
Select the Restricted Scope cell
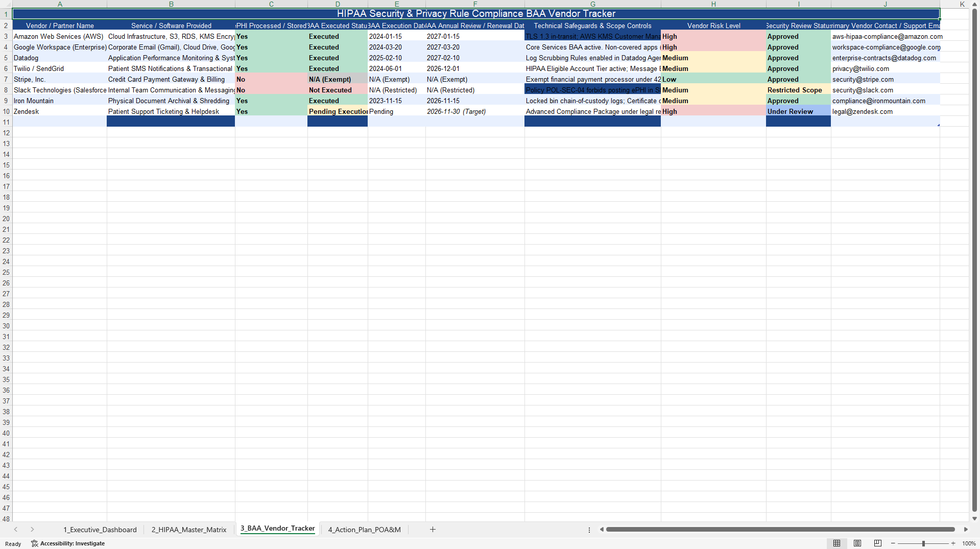coord(798,90)
